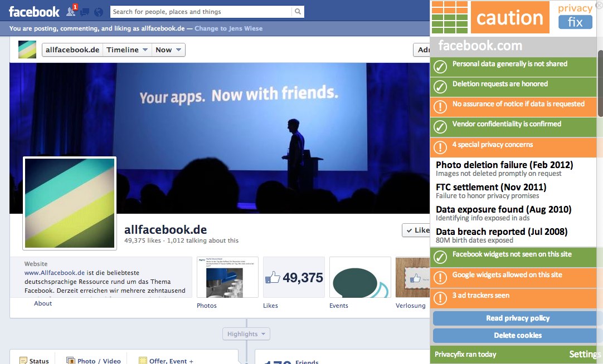Click warning icon for Google widgets row
This screenshot has width=603, height=364.
[x=440, y=278]
